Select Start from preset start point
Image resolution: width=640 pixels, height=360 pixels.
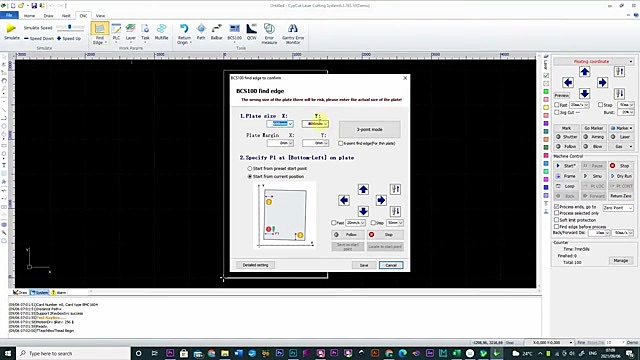tap(250, 169)
